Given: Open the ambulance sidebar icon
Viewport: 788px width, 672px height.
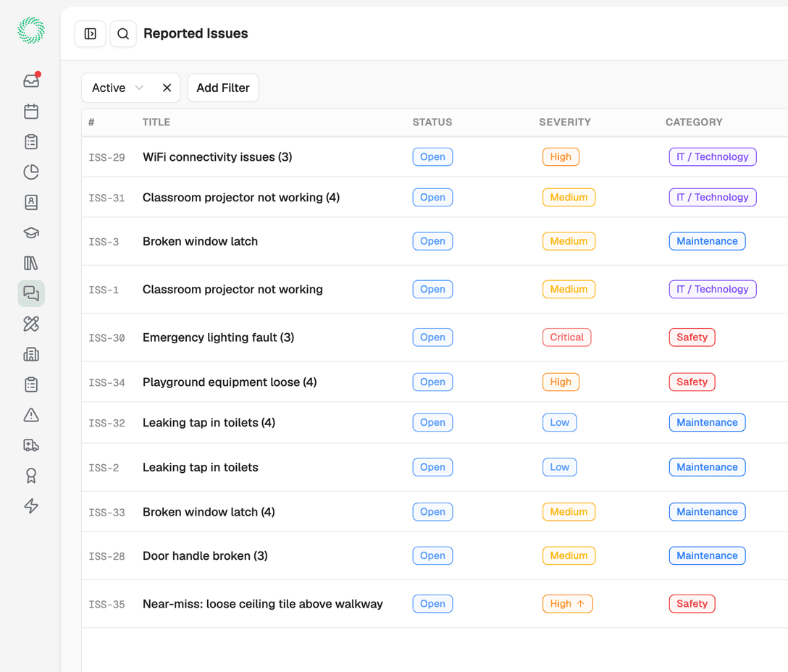Looking at the screenshot, I should coord(31,445).
